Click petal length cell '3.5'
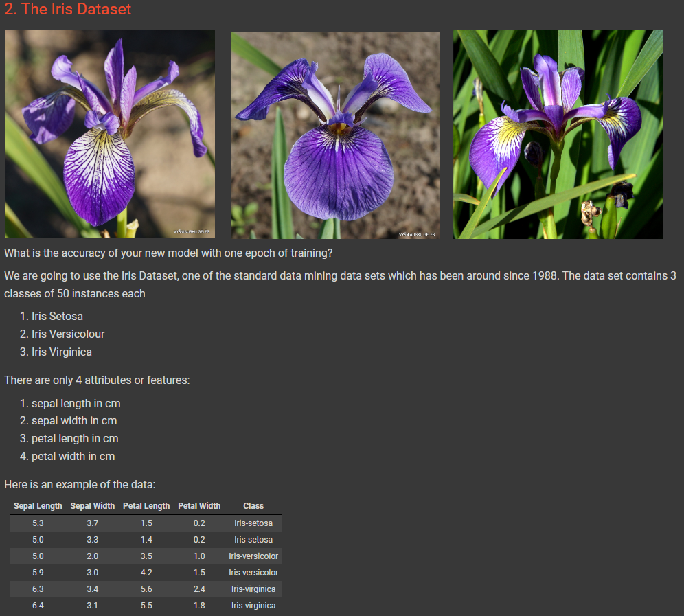Screen dimensions: 684x616 [146, 556]
